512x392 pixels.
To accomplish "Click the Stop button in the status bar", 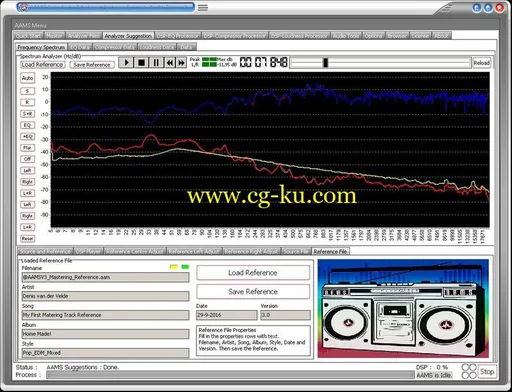I will tap(487, 372).
